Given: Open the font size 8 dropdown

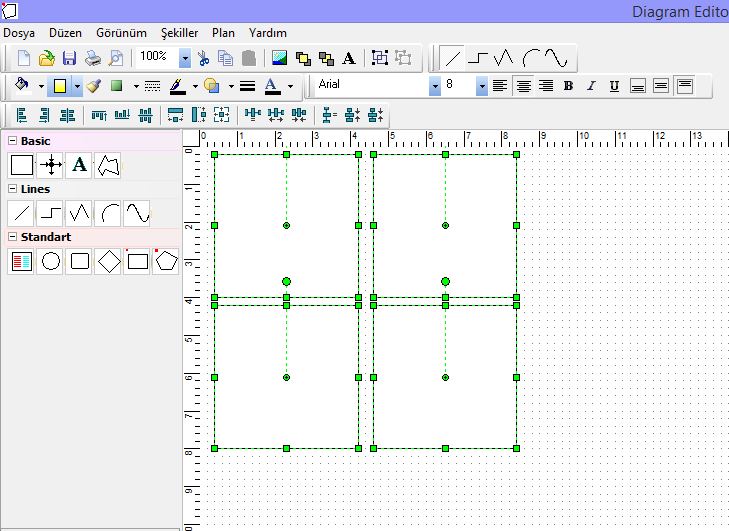Looking at the screenshot, I should 482,86.
